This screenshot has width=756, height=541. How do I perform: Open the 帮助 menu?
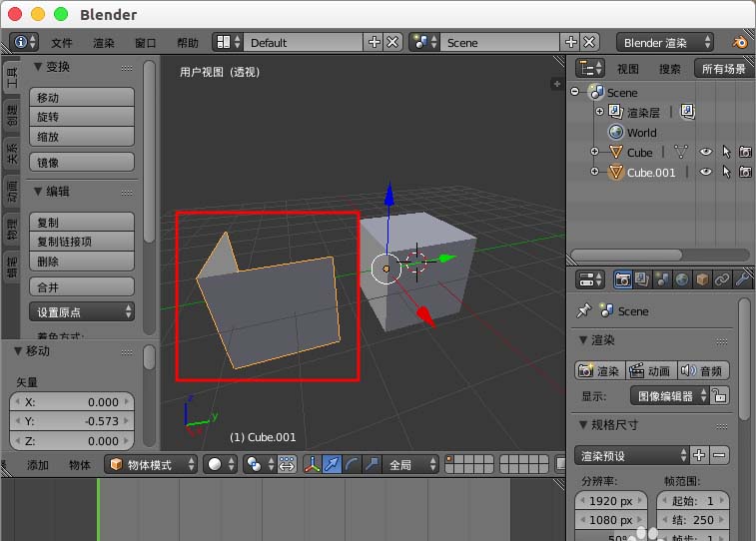188,43
